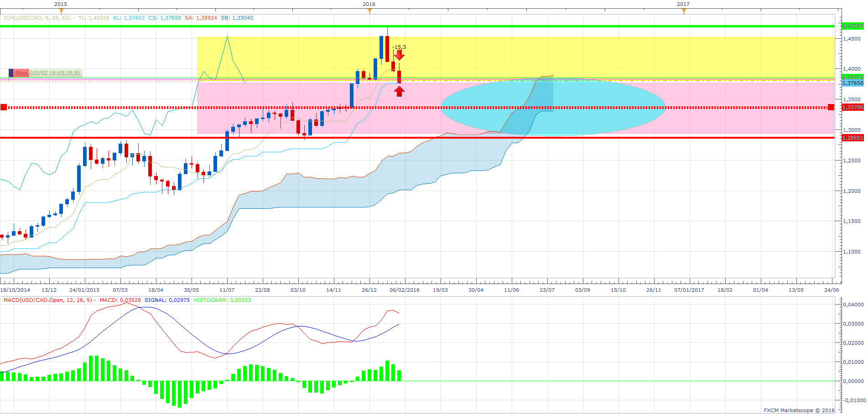Click the 1,2000 price axis label
The width and height of the screenshot is (868, 414).
pyautogui.click(x=852, y=191)
